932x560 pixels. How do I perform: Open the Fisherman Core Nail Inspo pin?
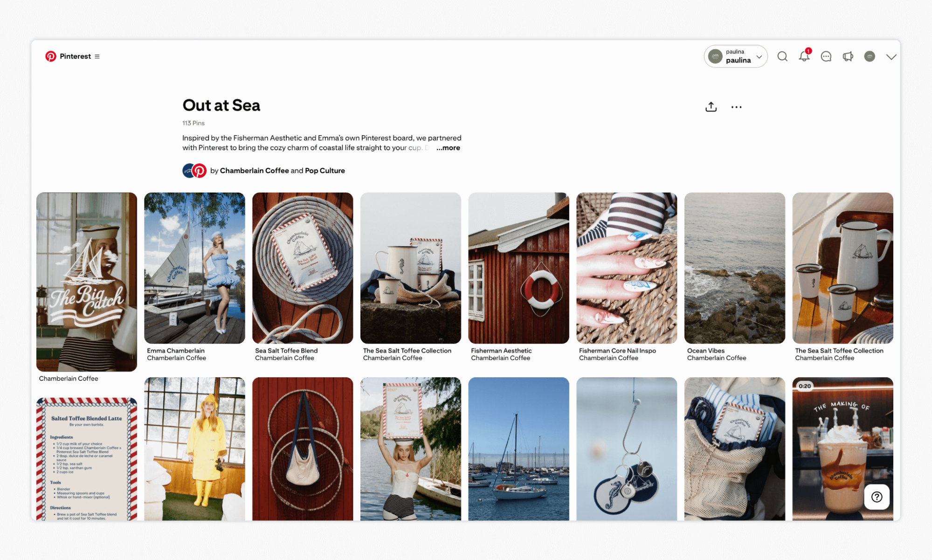627,268
